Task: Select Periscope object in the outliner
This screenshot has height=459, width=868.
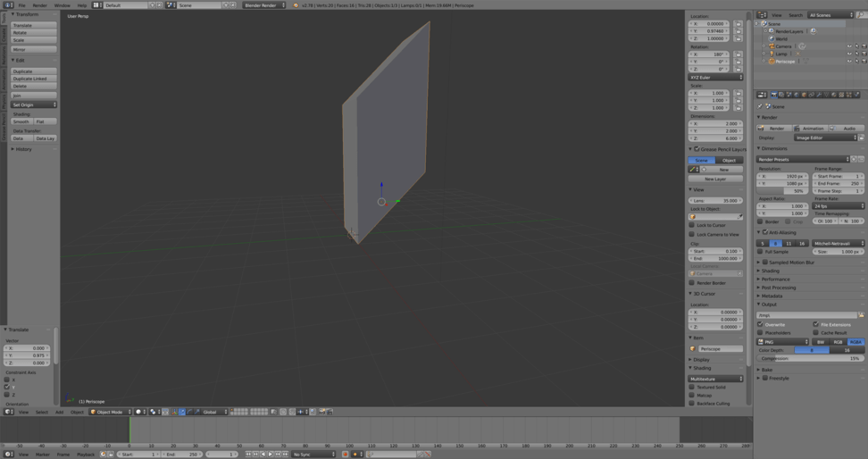Action: (785, 62)
